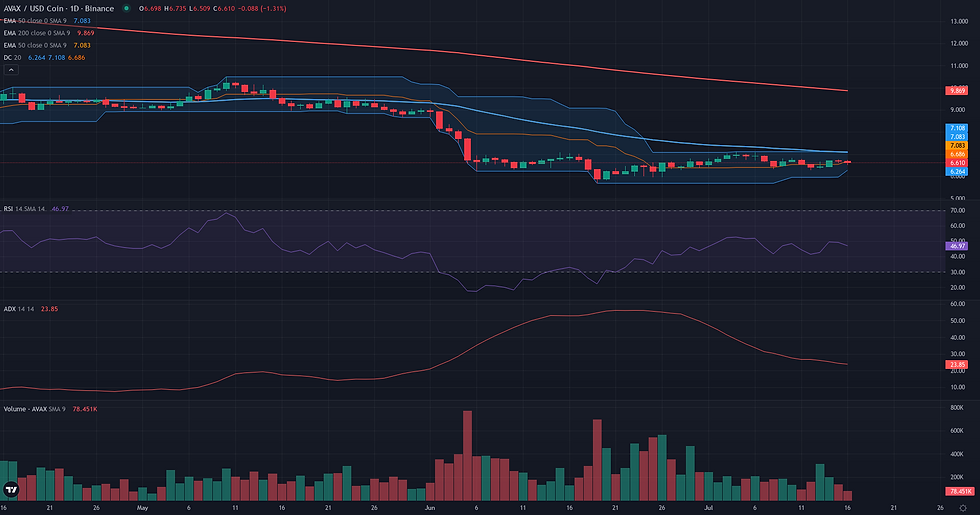The width and height of the screenshot is (980, 515).
Task: Click the red 23.85 ADX value label
Action: click(957, 364)
